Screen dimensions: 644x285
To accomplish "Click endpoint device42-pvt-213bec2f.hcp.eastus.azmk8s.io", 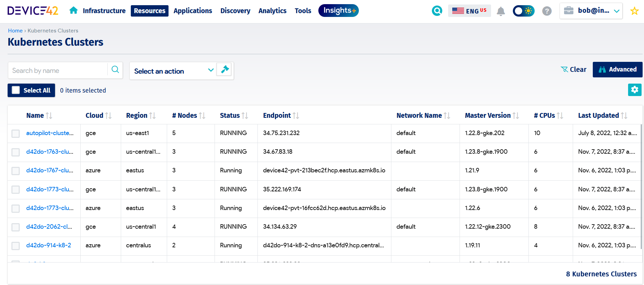I will click(324, 170).
